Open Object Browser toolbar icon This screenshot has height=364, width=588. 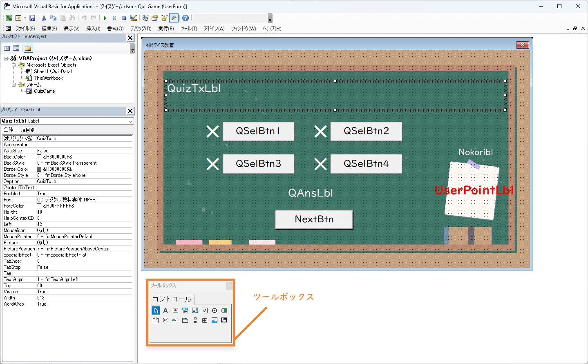point(164,18)
